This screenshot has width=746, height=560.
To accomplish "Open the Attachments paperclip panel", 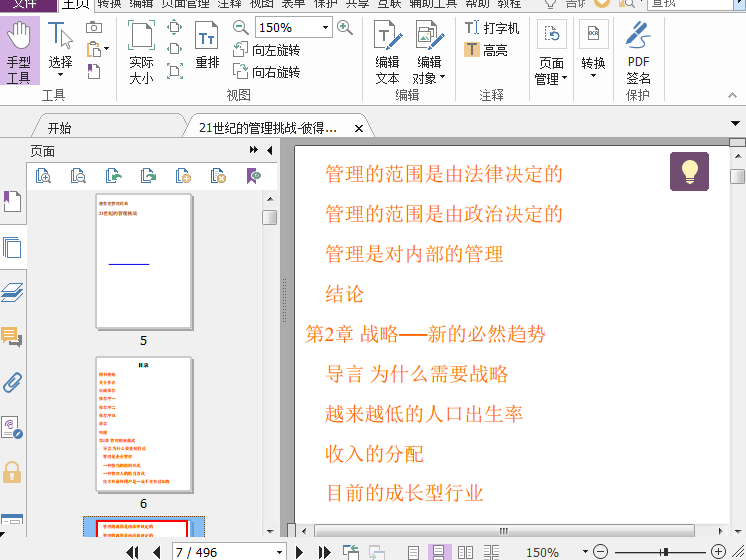I will [x=12, y=383].
